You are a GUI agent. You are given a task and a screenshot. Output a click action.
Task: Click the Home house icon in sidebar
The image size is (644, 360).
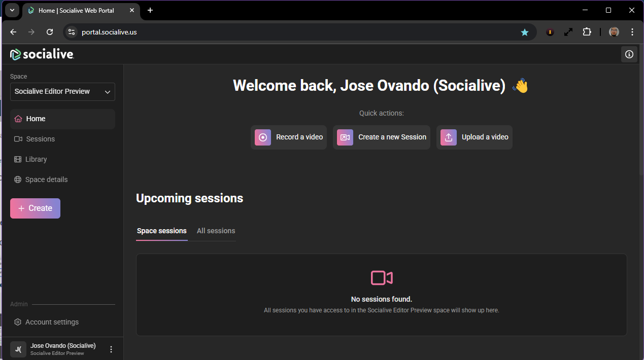click(x=18, y=119)
